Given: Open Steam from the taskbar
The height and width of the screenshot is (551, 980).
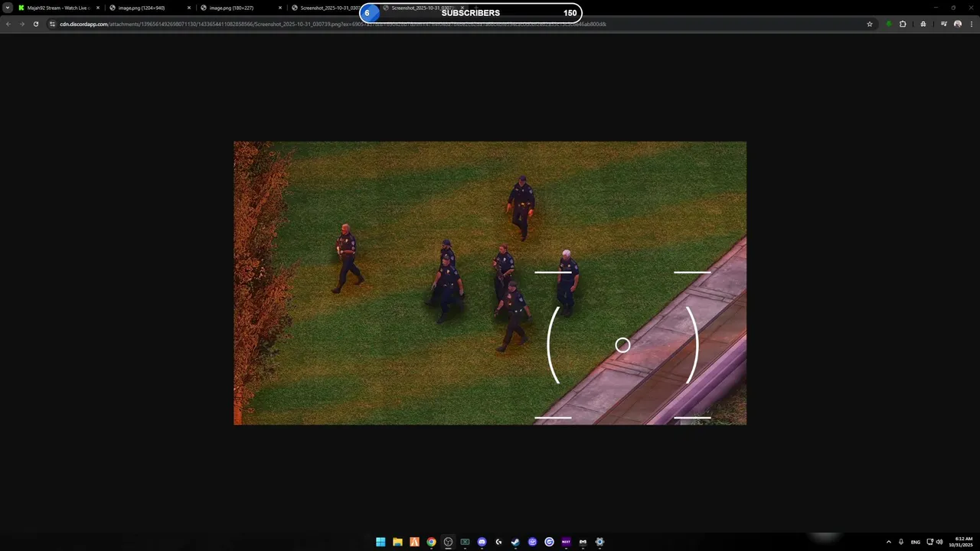Looking at the screenshot, I should pos(515,542).
